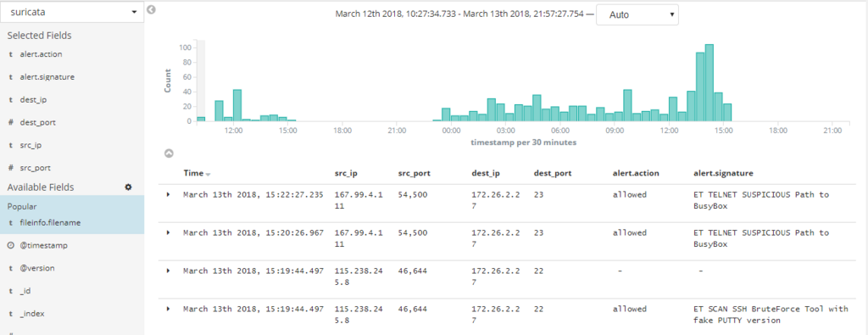
Task: Click 'timestamp per 30 minutes' axis label
Action: point(524,142)
